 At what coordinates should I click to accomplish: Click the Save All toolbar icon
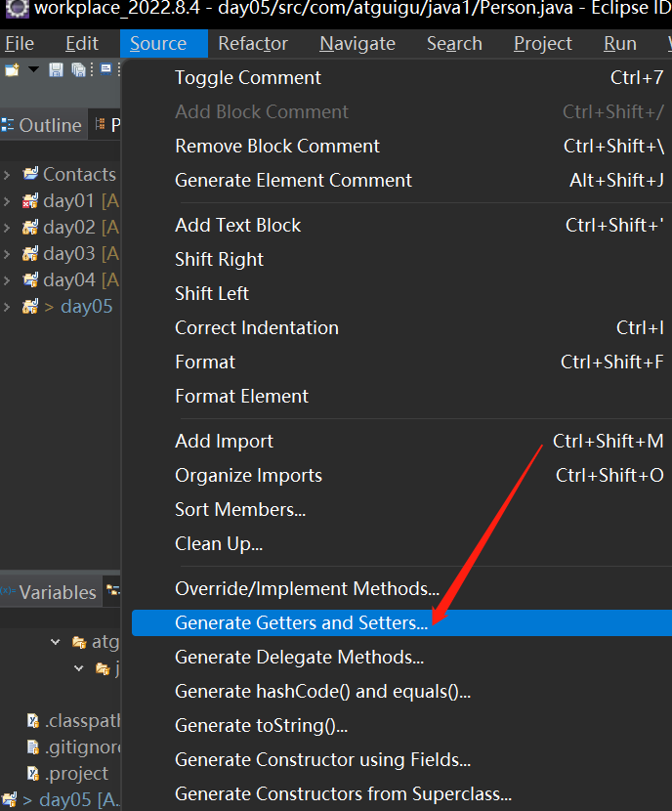[x=78, y=69]
